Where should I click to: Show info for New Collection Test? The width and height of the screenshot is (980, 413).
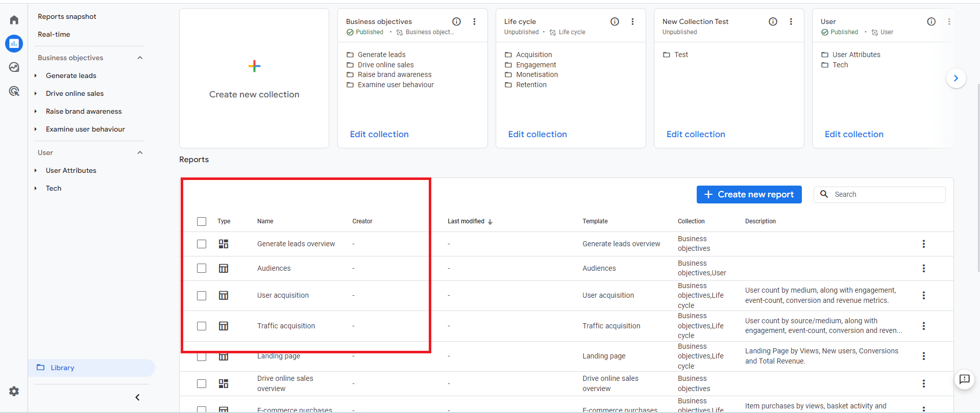(773, 21)
